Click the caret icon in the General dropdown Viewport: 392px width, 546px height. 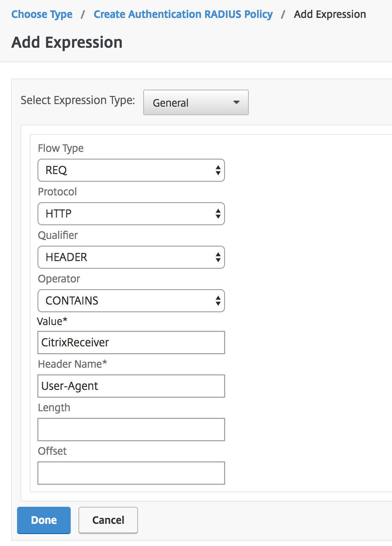click(x=237, y=102)
